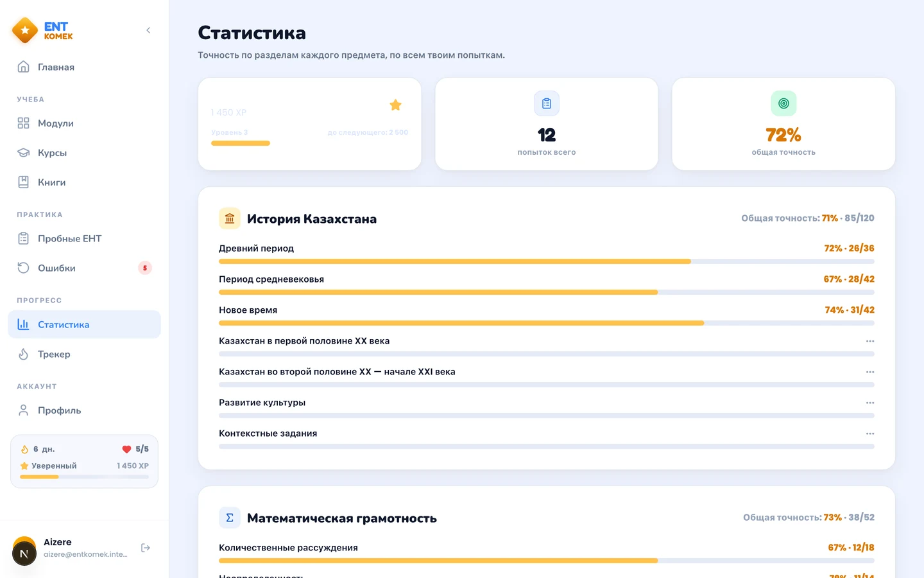Viewport: 924px width, 578px height.
Task: Click the logout icon beside Aizere
Action: pos(146,548)
